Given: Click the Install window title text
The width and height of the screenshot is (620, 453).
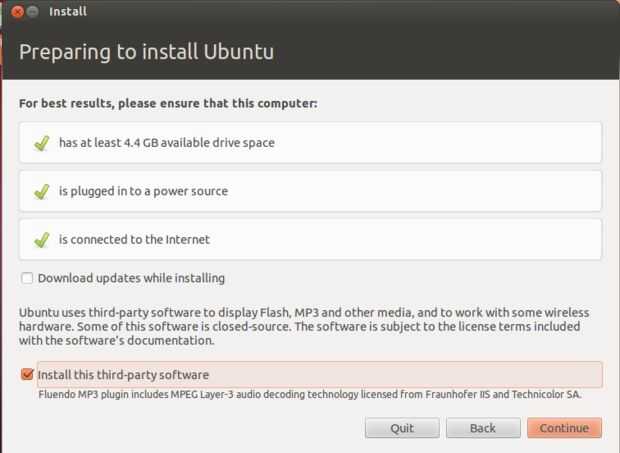Looking at the screenshot, I should click(67, 13).
